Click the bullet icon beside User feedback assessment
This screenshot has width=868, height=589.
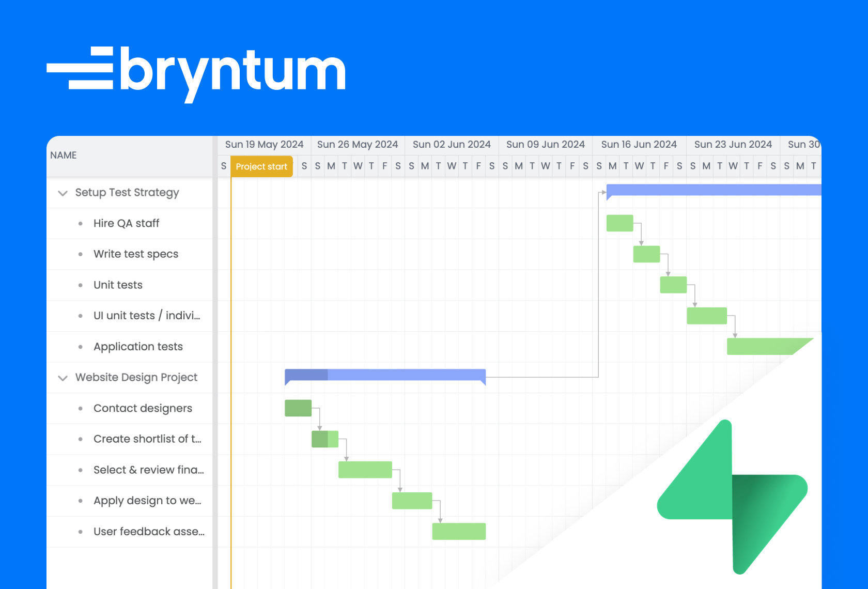(81, 532)
